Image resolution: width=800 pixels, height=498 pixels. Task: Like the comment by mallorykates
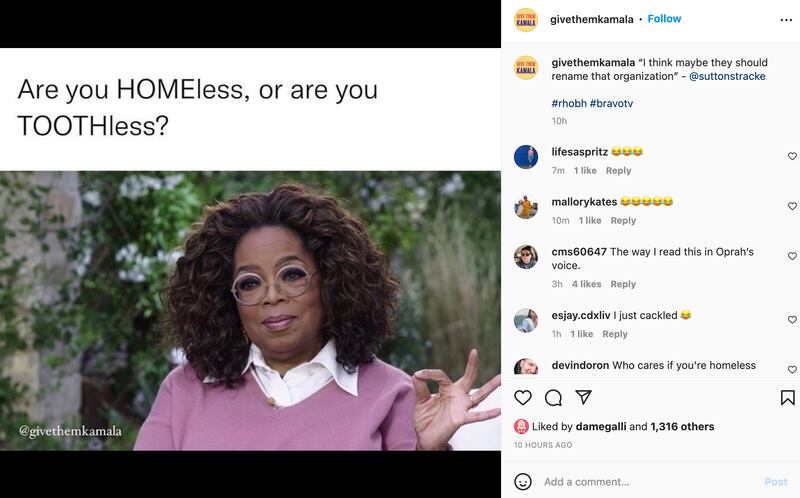pos(792,206)
